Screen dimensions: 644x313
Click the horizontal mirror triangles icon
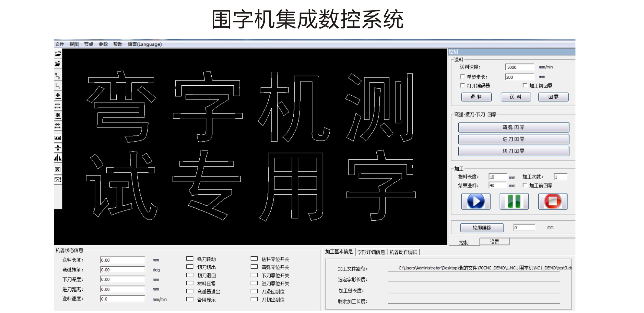[58, 158]
